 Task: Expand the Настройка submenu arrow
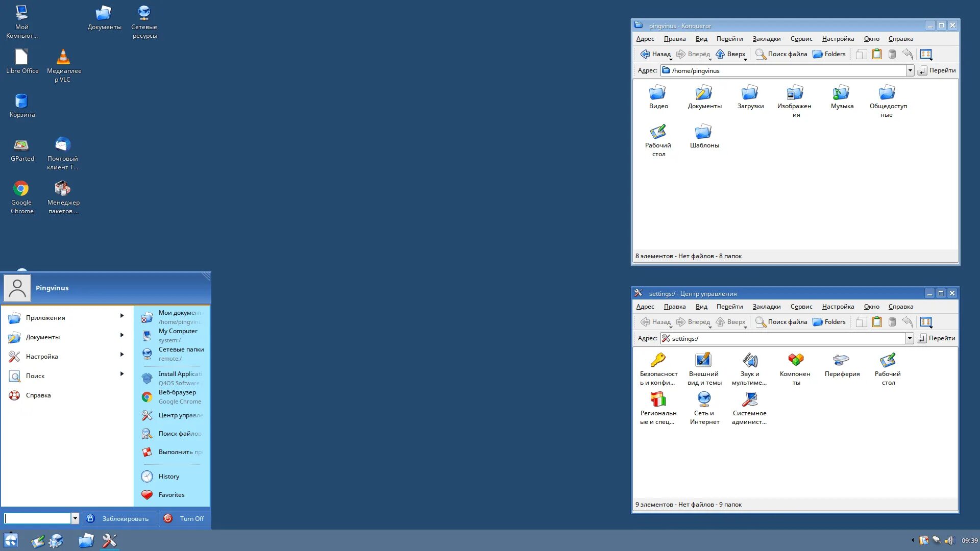click(121, 355)
